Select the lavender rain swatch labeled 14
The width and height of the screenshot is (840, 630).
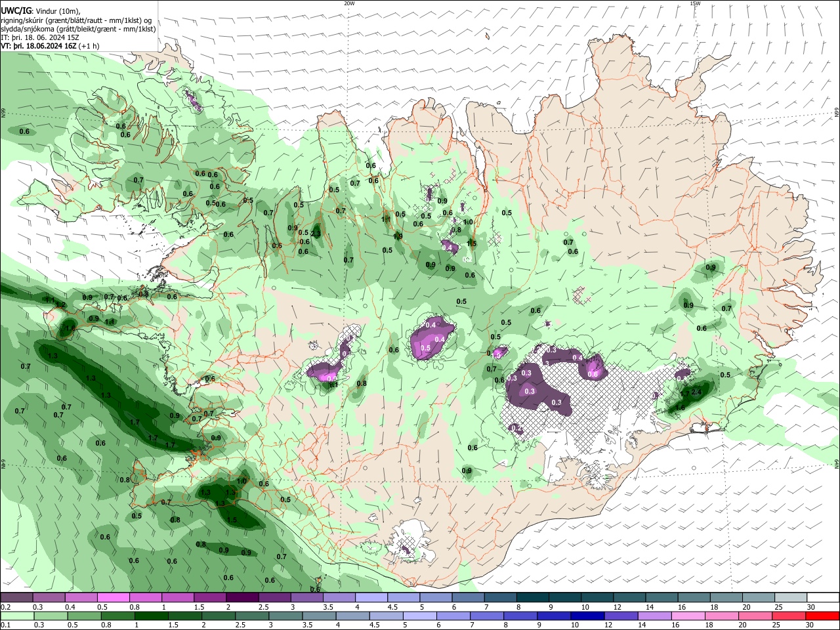point(654,616)
